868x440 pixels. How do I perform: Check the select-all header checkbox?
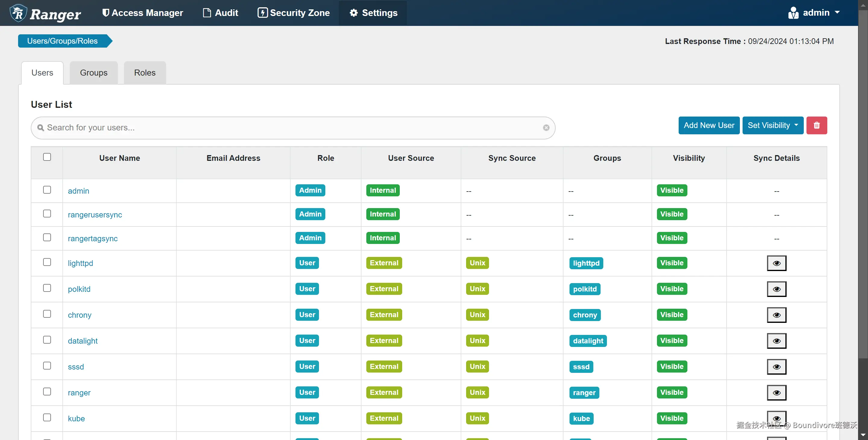47,157
